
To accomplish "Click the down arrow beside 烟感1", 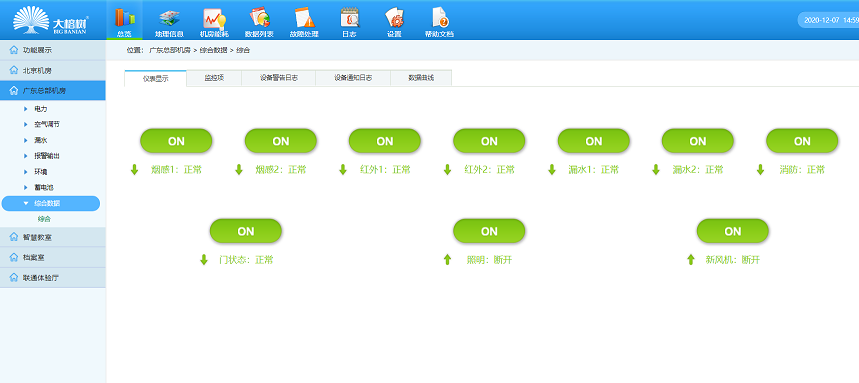I will (x=134, y=170).
